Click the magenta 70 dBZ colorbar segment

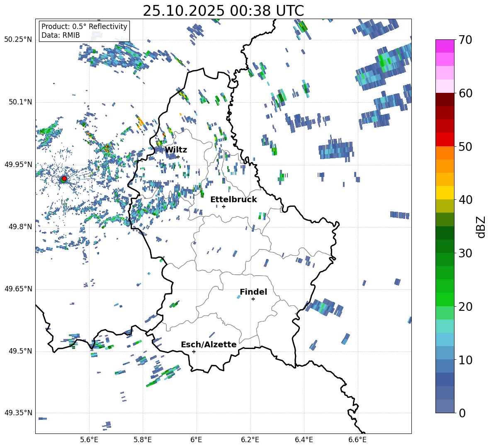click(445, 46)
